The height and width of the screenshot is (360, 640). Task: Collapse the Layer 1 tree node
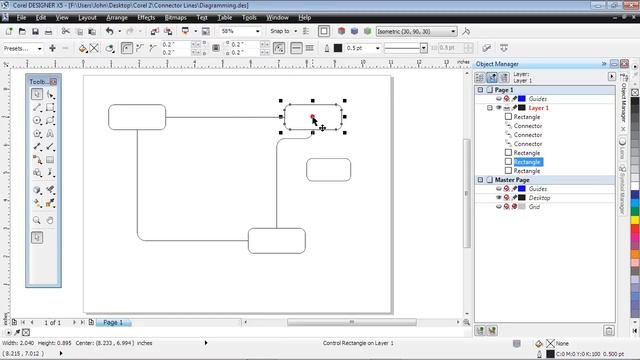(490, 108)
